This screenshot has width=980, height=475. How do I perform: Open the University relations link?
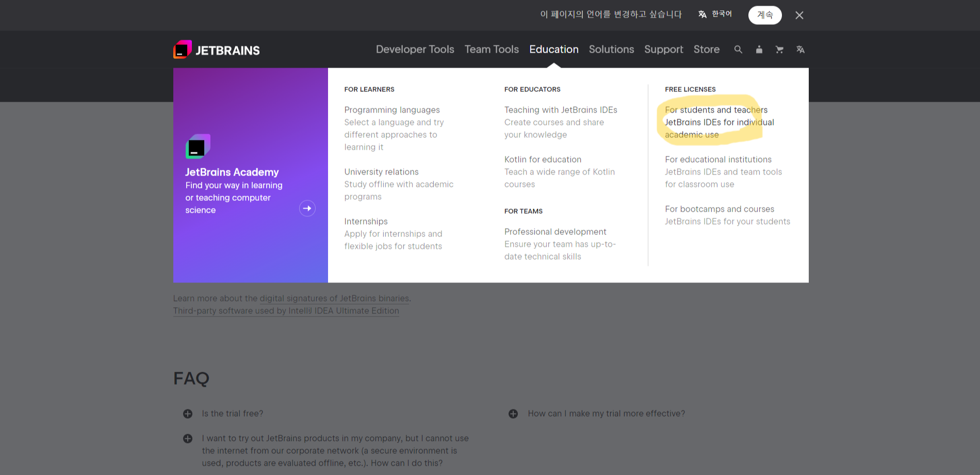pos(382,172)
